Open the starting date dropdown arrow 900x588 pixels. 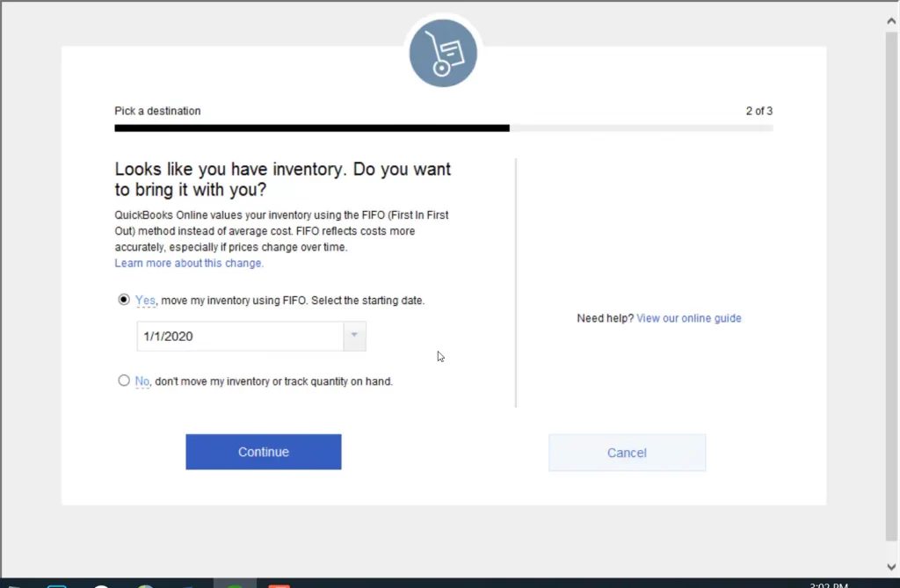[x=354, y=336]
